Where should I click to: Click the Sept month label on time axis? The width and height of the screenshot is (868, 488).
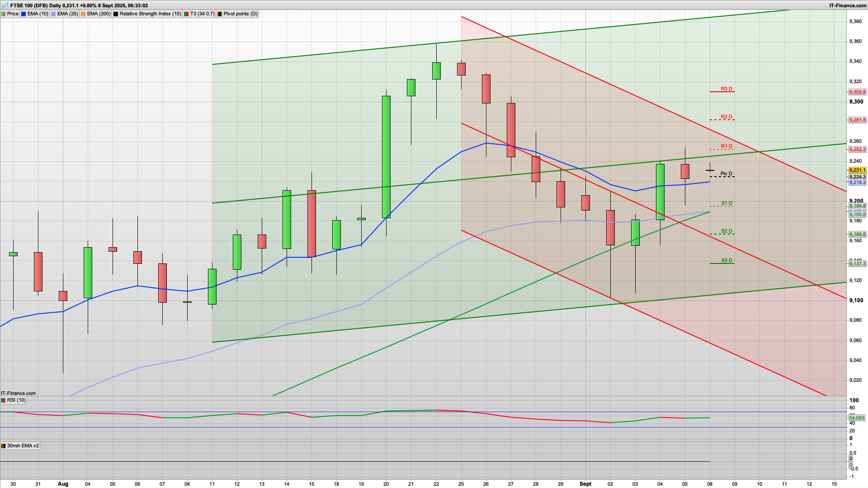(x=585, y=484)
